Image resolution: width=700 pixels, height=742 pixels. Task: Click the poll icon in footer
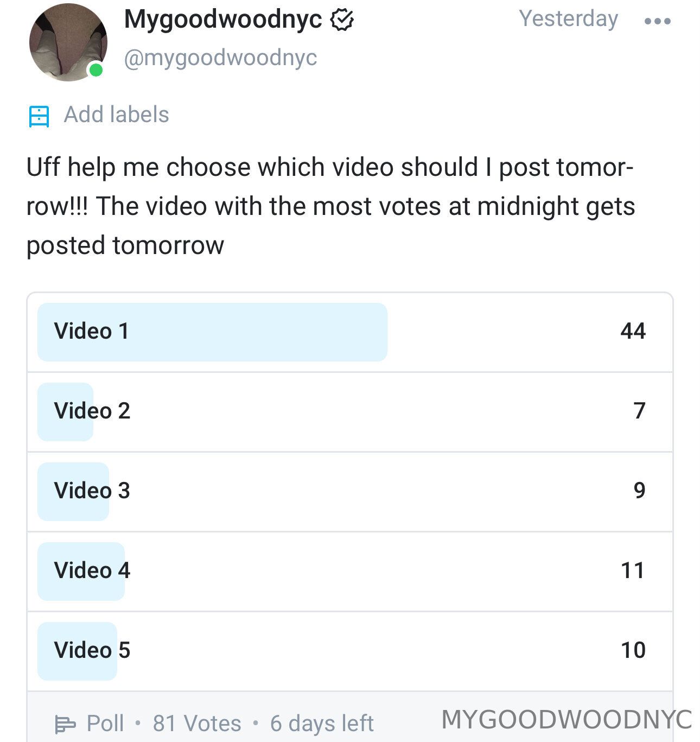pyautogui.click(x=66, y=724)
